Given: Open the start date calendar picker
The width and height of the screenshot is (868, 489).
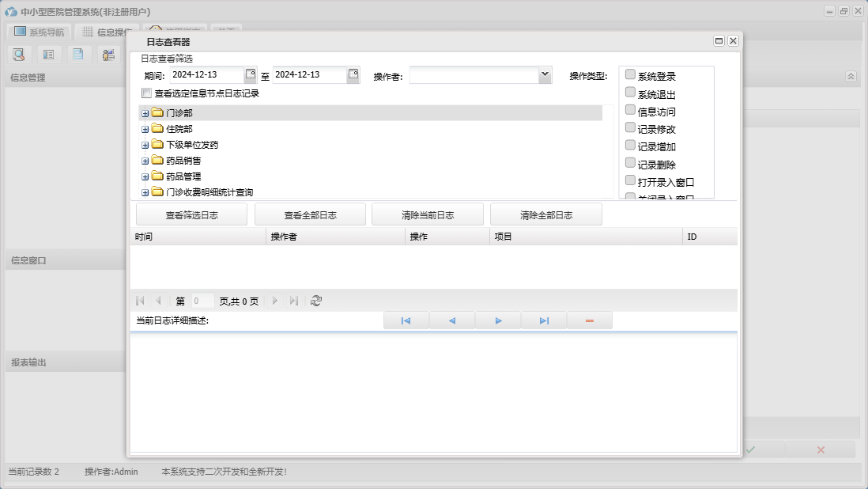Looking at the screenshot, I should (x=251, y=74).
